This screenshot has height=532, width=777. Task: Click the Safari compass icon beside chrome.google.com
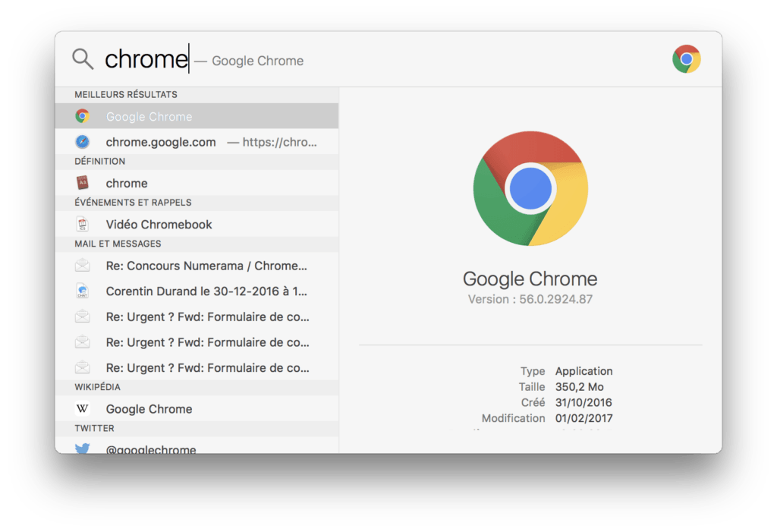82,142
